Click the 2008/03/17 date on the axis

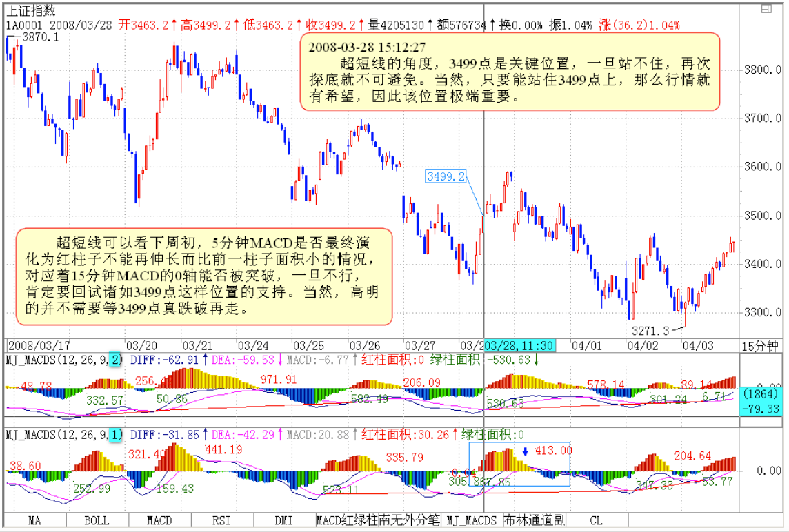point(39,346)
